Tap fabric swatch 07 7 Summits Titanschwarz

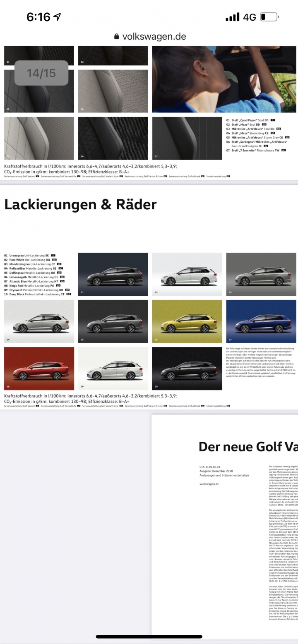click(x=187, y=138)
